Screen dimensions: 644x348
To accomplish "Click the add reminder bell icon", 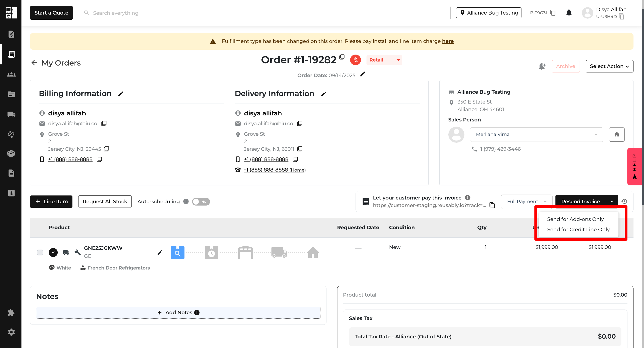I will [542, 66].
